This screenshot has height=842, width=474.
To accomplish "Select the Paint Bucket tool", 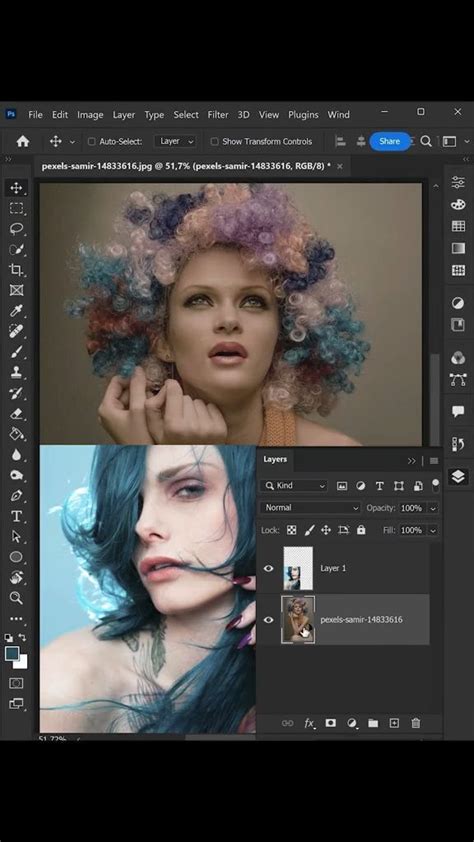I will click(x=16, y=434).
